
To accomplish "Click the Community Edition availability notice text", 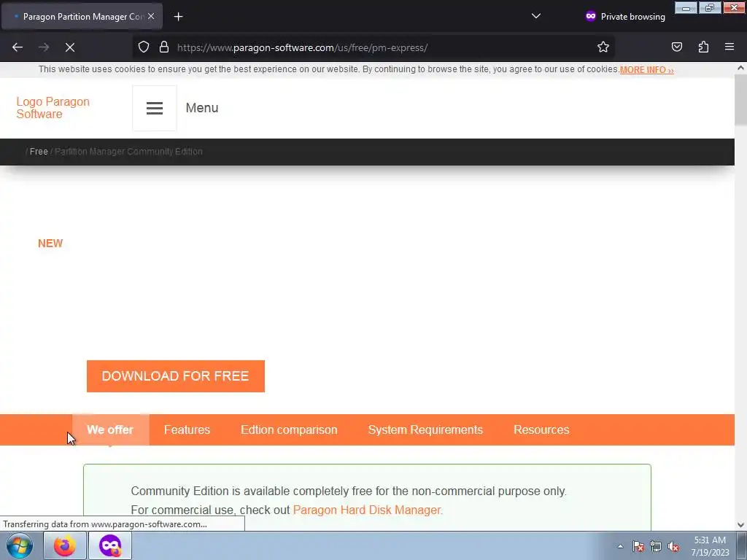I will tap(349, 491).
